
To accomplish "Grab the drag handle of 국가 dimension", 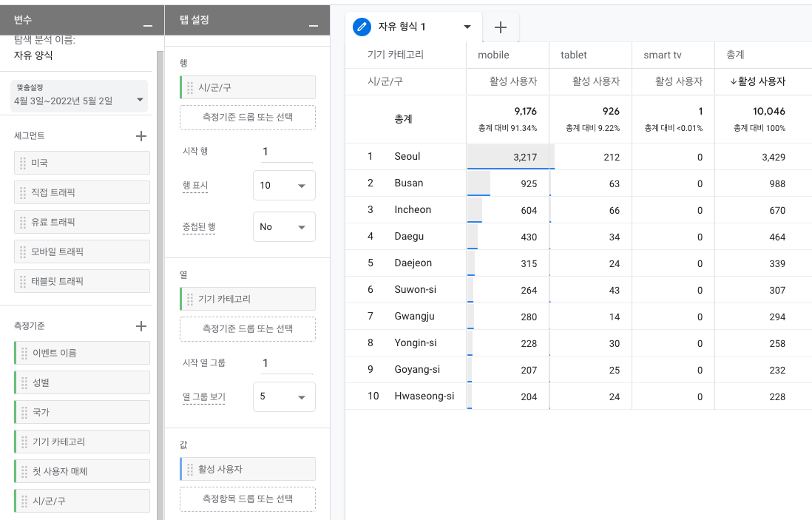I will pyautogui.click(x=24, y=412).
